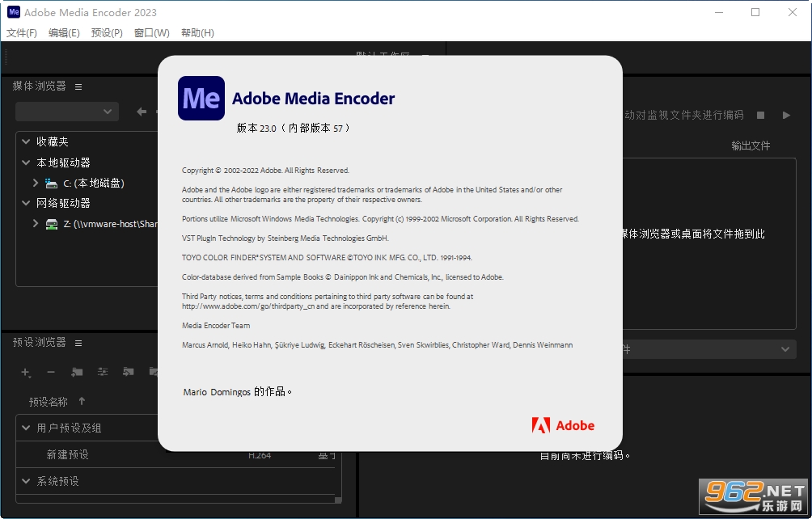Select the Z: (\\vmware-host network drive item
Screen dimensions: 812x519
(110, 224)
